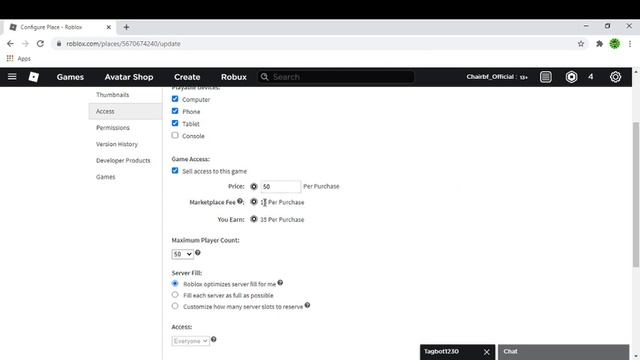This screenshot has width=640, height=360.
Task: Open the Games tab in sidebar
Action: (105, 177)
